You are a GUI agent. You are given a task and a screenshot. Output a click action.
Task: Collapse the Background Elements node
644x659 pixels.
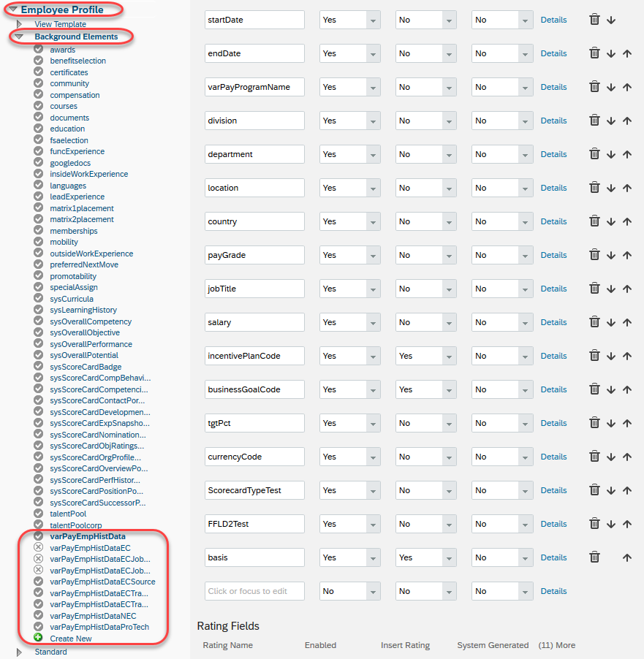click(18, 37)
